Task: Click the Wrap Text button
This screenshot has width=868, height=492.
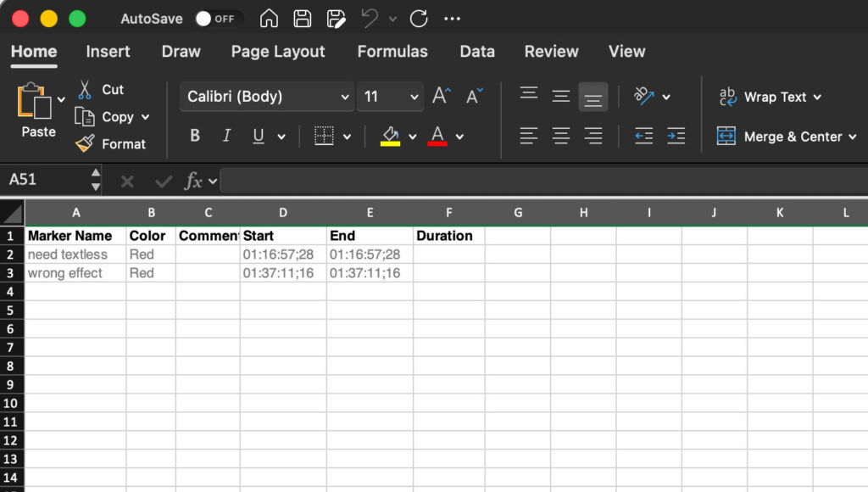Action: coord(770,97)
